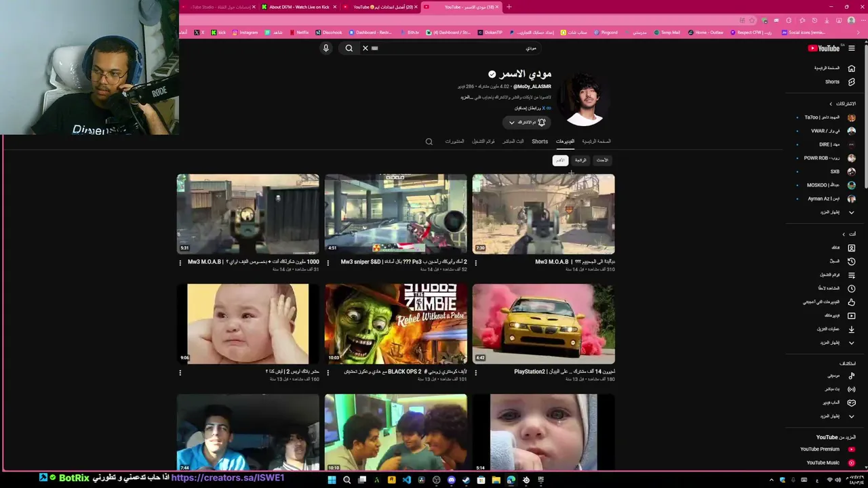Select the channel Home tab
This screenshot has width=868, height=488.
[x=596, y=142]
